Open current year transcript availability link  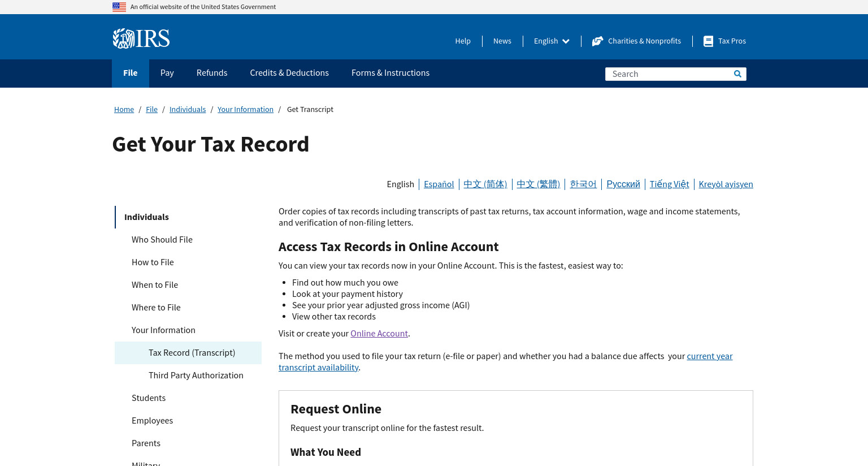click(x=709, y=356)
